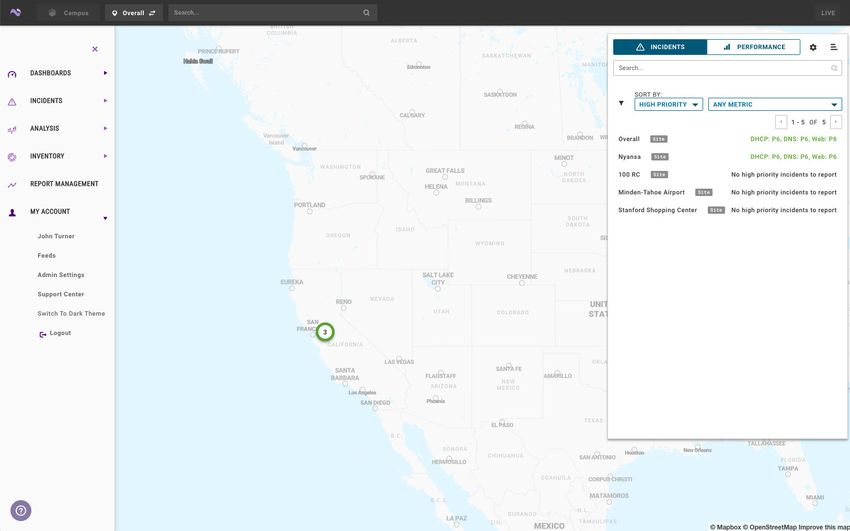850x531 pixels.
Task: Click the list layout icon in panel
Action: click(x=834, y=47)
